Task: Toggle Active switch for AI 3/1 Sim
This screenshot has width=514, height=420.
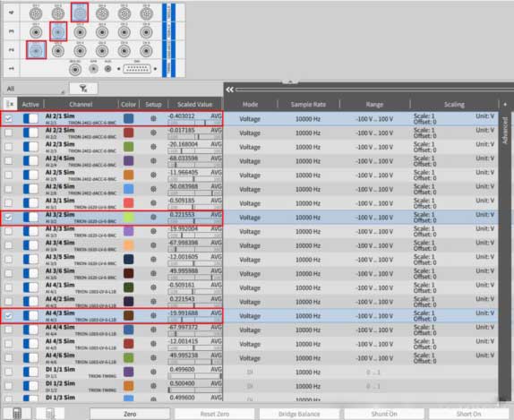Action: point(30,203)
